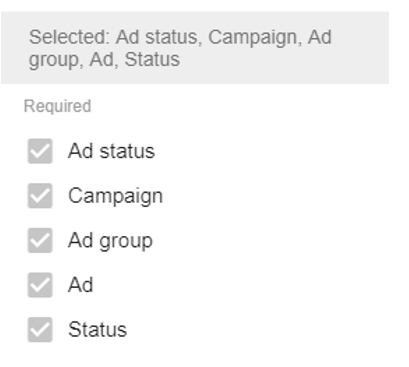Viewport: 409px width, 367px height.
Task: Click 'Ad,' before Status in the gray summary
Action: click(104, 60)
